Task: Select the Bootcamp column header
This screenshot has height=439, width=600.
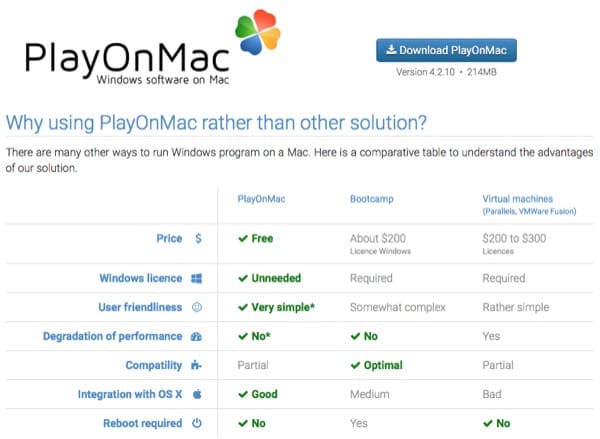Action: [x=373, y=199]
